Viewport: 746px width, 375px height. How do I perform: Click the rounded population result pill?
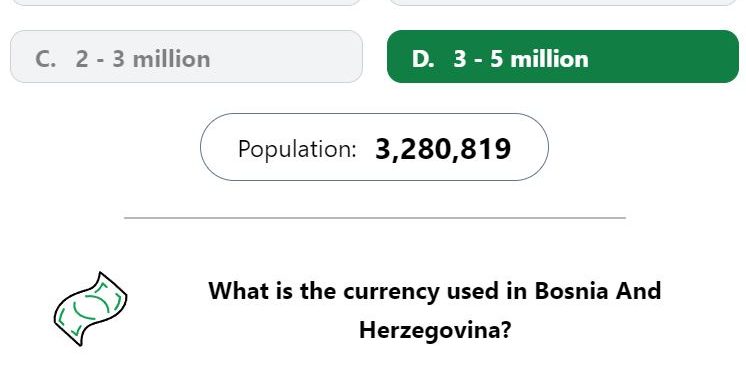pos(374,147)
